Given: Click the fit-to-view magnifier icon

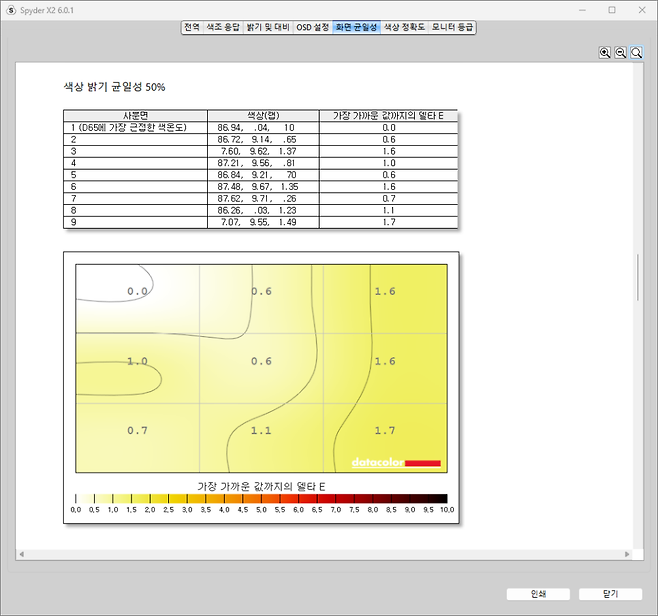Looking at the screenshot, I should [x=635, y=53].
